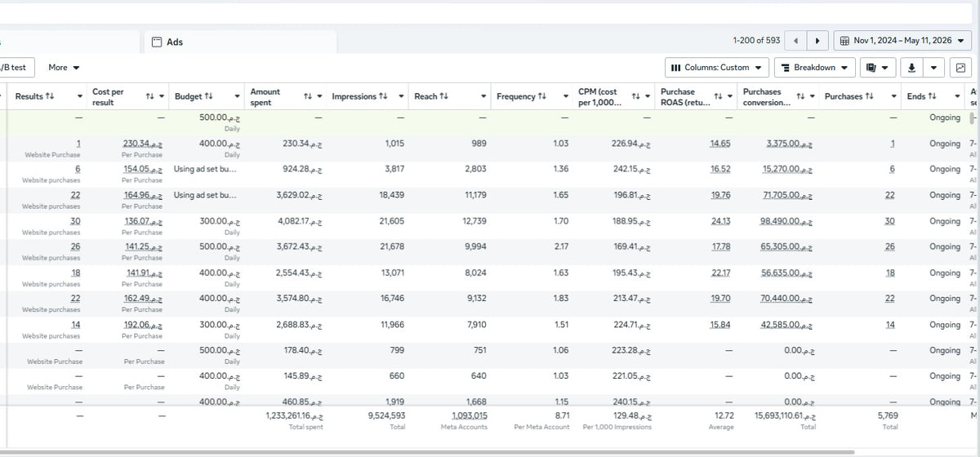Select the 2.17 frequency cell
980x457 pixels.
tap(561, 247)
